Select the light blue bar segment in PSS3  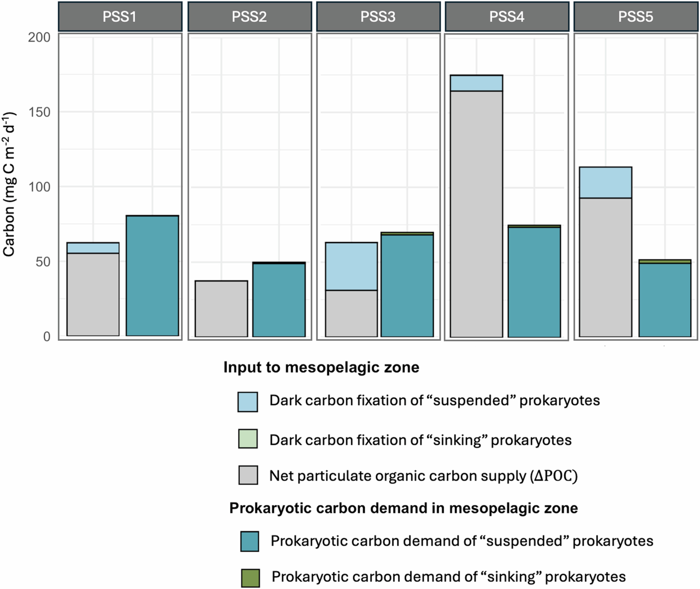[351, 266]
